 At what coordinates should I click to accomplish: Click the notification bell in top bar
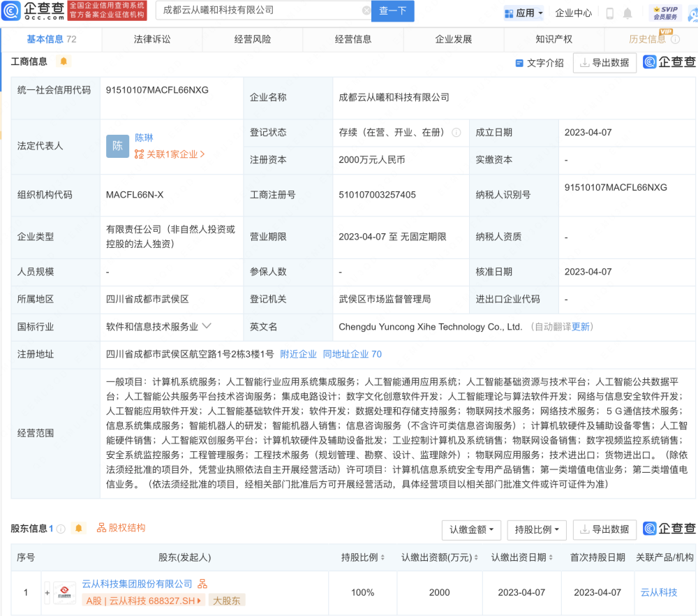[628, 13]
